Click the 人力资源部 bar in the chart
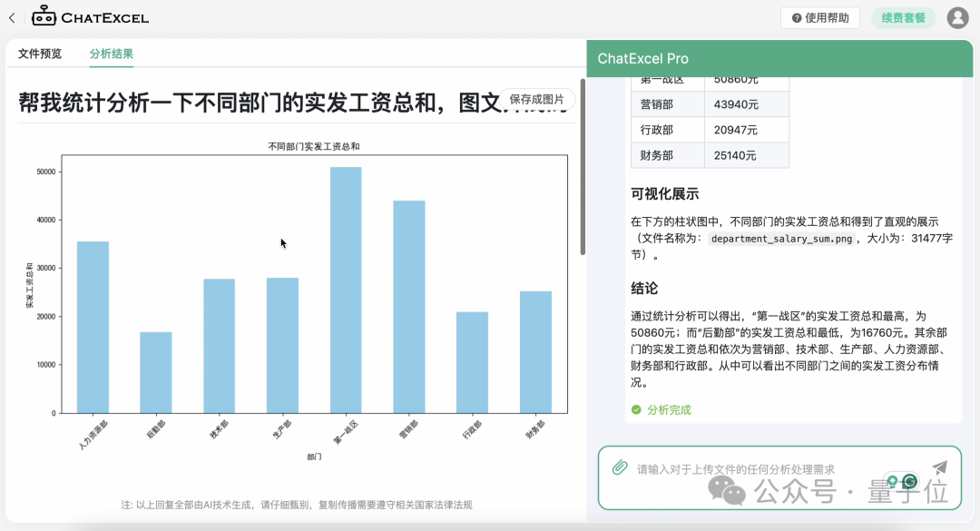 tap(93, 327)
